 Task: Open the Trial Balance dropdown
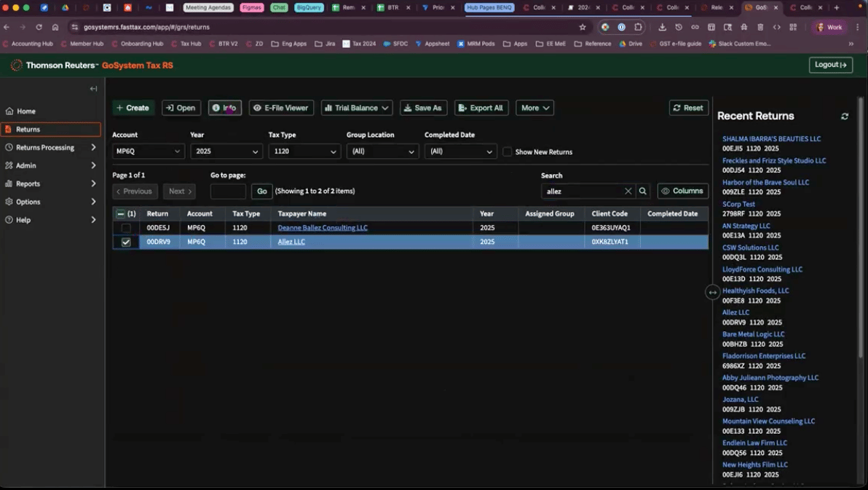pyautogui.click(x=357, y=108)
